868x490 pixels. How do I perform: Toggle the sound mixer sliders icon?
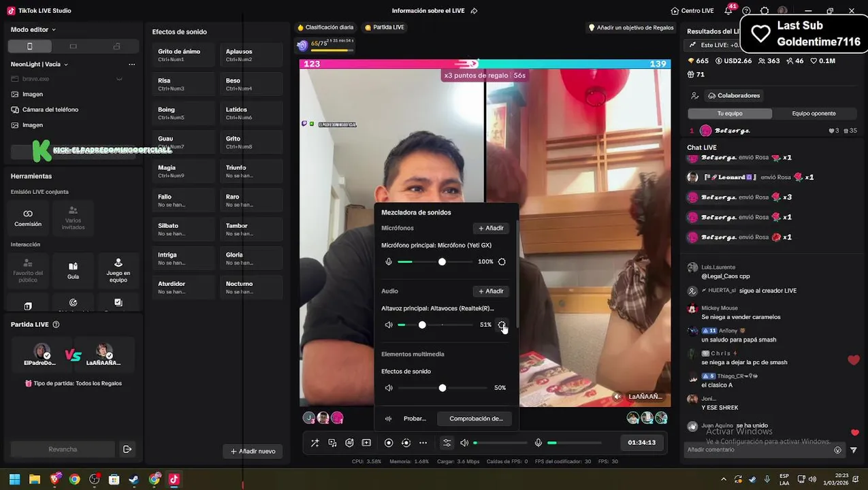tap(447, 443)
